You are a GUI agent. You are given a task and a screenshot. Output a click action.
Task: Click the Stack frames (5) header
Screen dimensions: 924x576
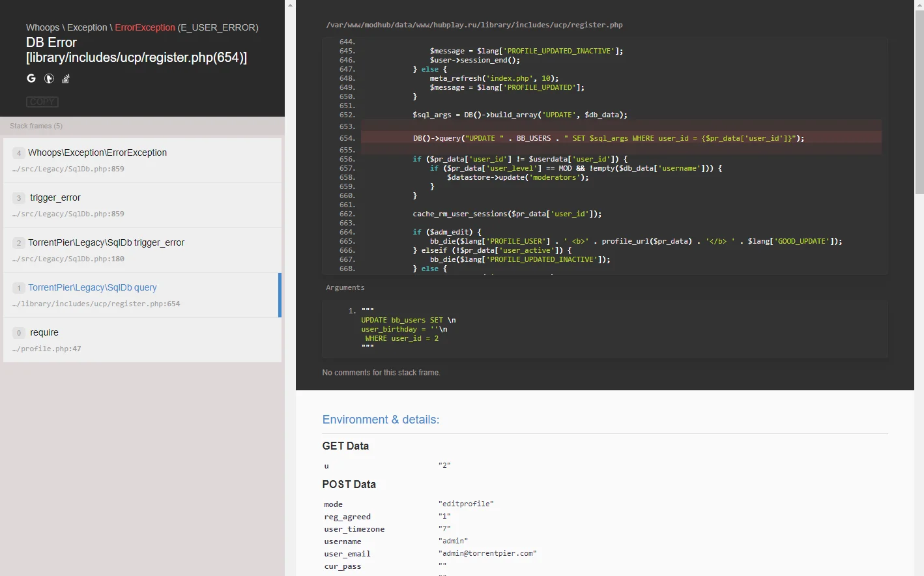pos(36,126)
